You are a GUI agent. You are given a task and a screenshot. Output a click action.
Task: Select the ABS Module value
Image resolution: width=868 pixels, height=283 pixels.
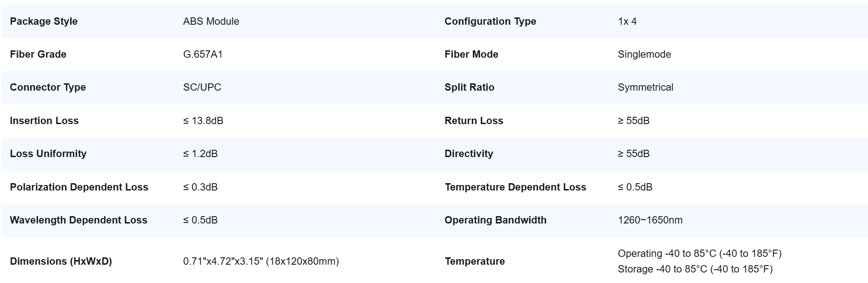211,22
